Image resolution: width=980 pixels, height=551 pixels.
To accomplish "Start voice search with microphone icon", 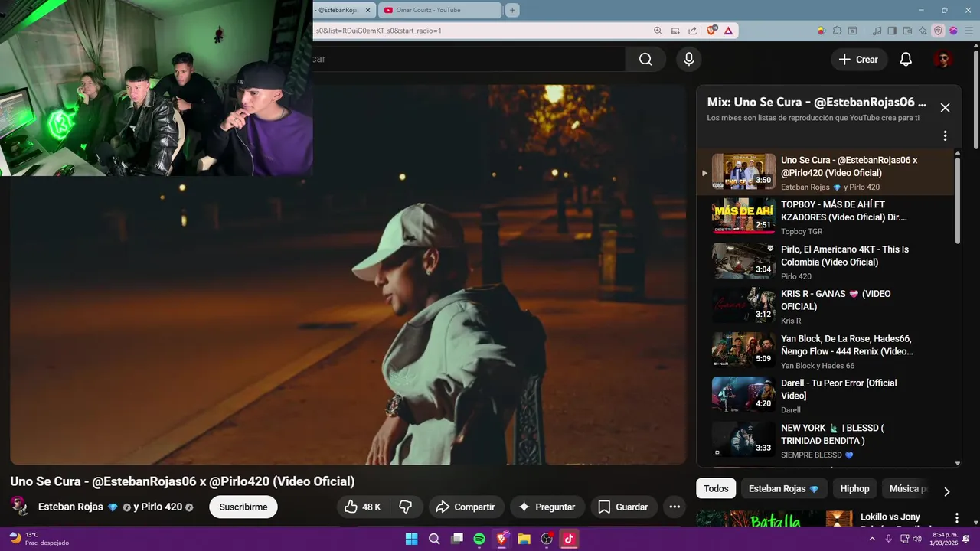I will [x=689, y=59].
